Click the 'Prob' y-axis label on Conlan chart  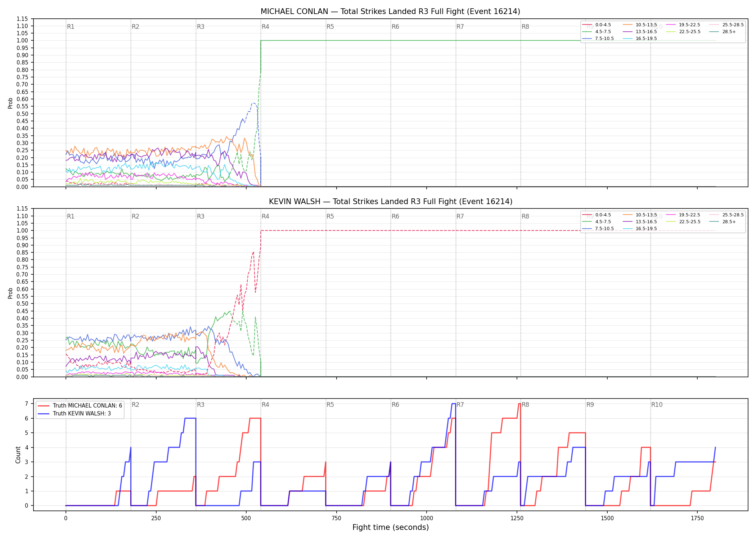[10, 103]
